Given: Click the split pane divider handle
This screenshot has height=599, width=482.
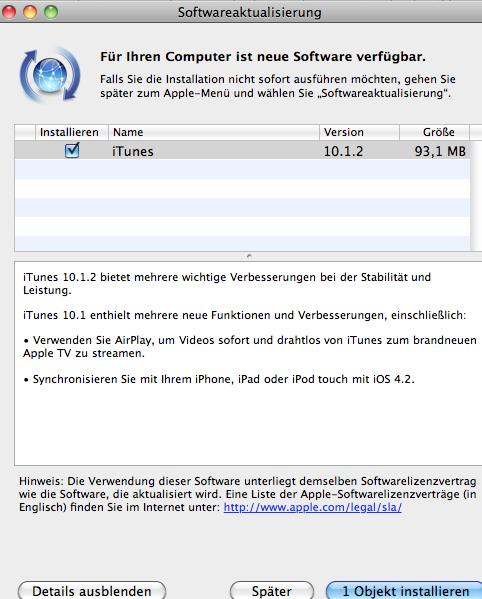Looking at the screenshot, I should pyautogui.click(x=249, y=256).
